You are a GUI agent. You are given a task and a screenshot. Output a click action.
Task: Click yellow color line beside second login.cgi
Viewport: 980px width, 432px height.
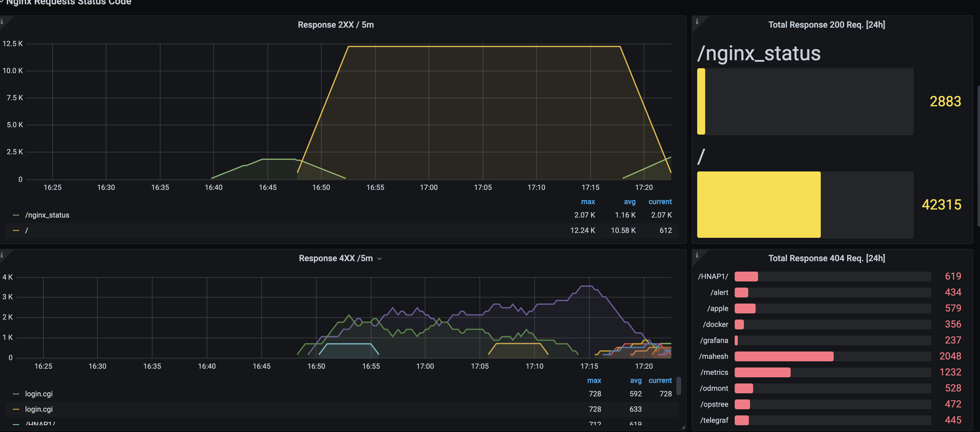pyautogui.click(x=16, y=409)
